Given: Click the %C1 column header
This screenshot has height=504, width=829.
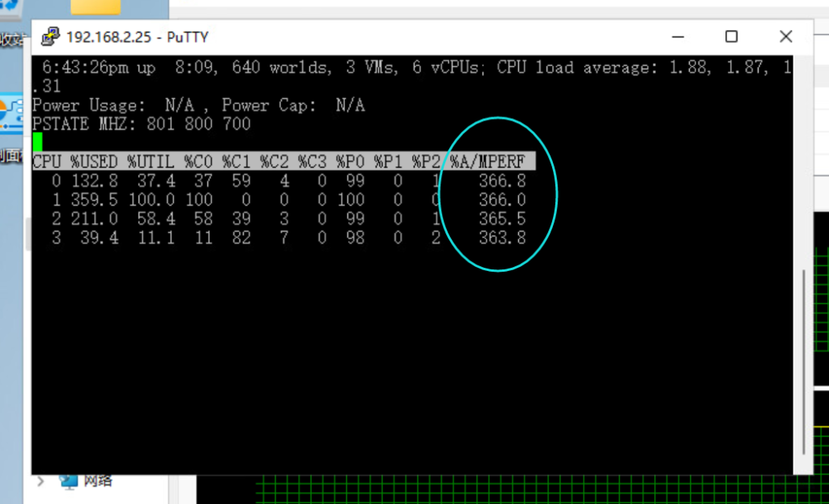Looking at the screenshot, I should 236,162.
